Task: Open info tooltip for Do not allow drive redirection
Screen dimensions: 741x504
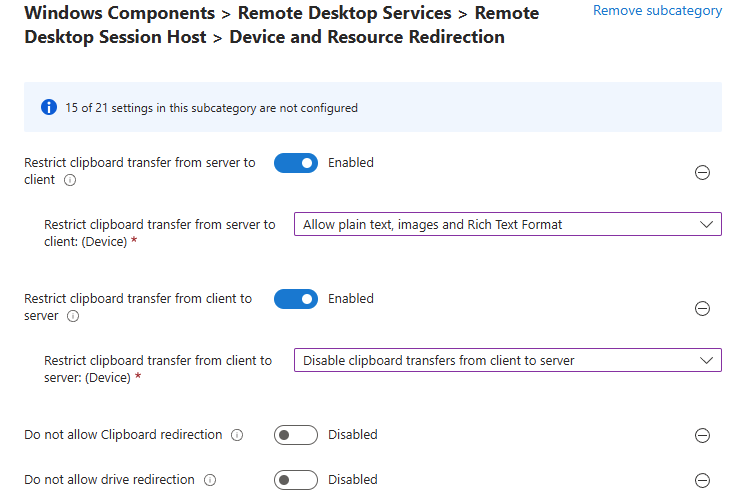Action: (x=209, y=480)
